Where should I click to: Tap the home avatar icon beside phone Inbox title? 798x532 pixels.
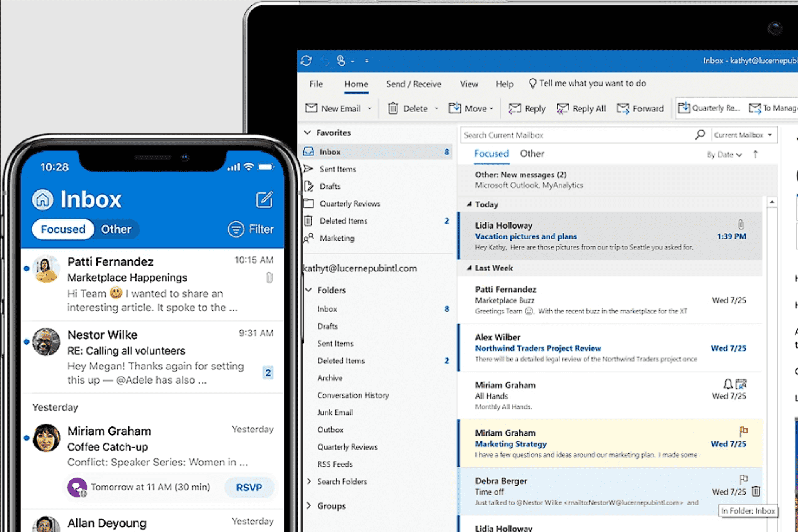(x=43, y=199)
